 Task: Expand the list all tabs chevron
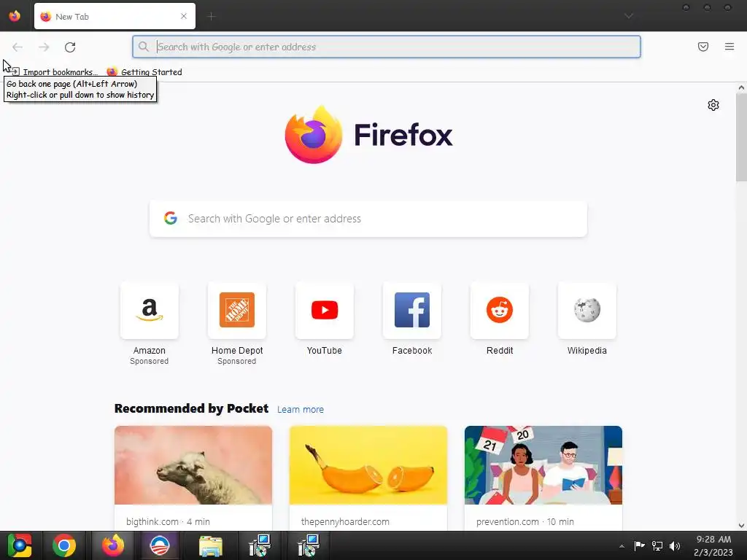click(628, 16)
